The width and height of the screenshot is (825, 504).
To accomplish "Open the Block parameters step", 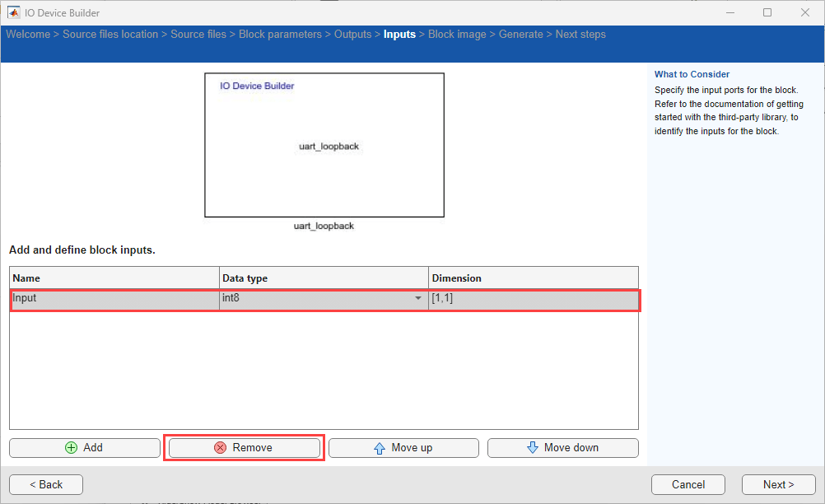I will 280,35.
